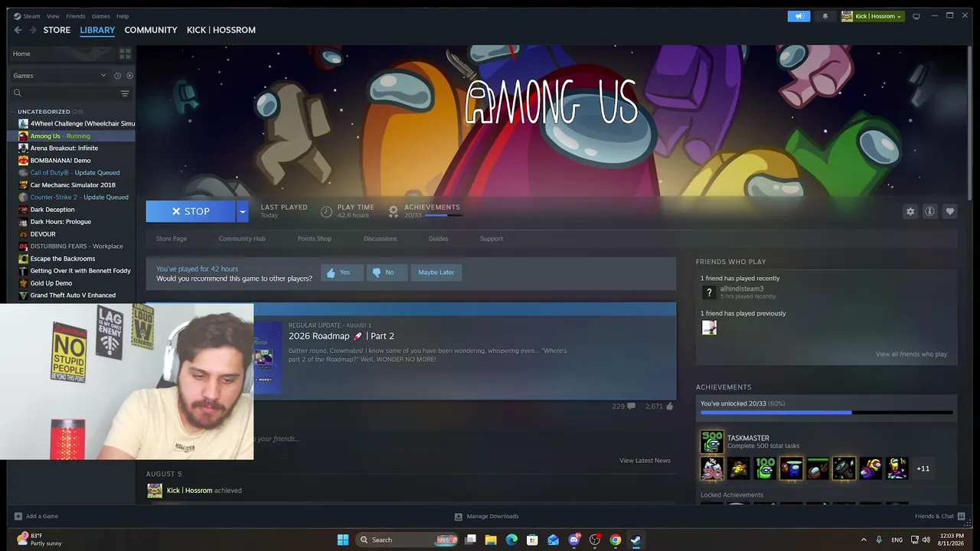Select Grand Theft Auto V Enhanced

[73, 295]
